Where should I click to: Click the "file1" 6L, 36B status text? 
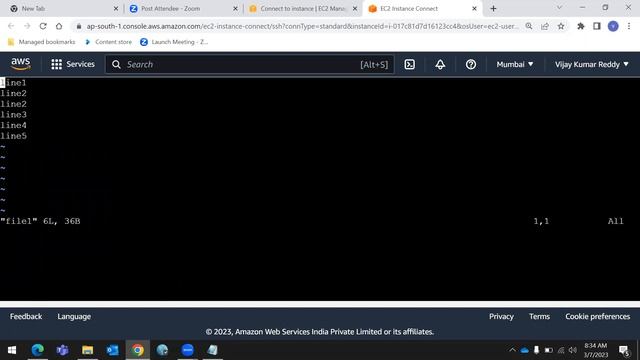pyautogui.click(x=40, y=221)
